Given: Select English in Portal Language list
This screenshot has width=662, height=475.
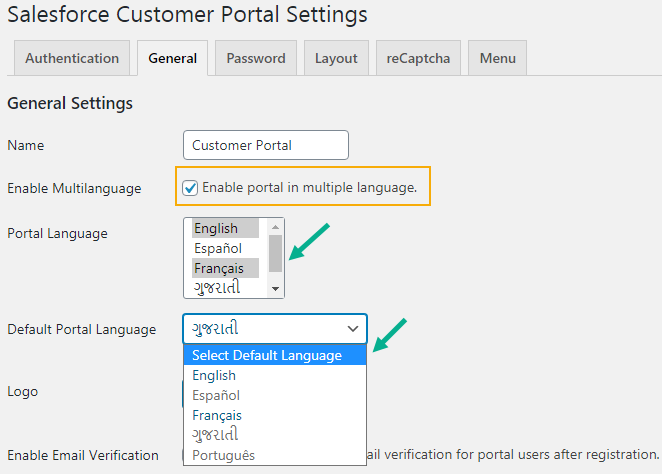Looking at the screenshot, I should pyautogui.click(x=225, y=228).
